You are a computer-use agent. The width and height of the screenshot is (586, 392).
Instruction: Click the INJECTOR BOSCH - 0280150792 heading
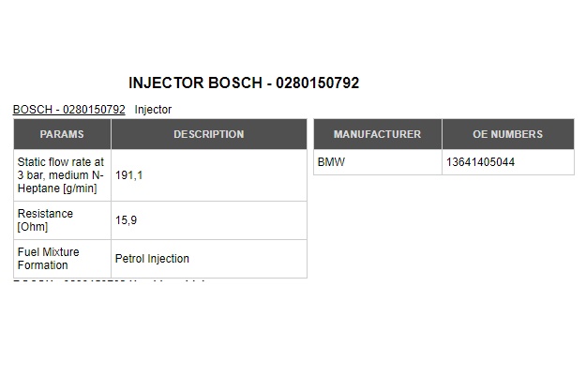[x=244, y=83]
